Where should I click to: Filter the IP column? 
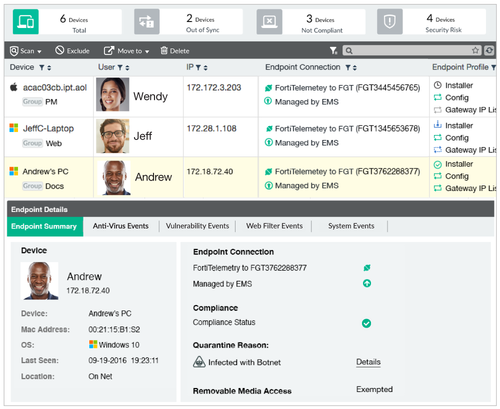coord(198,68)
